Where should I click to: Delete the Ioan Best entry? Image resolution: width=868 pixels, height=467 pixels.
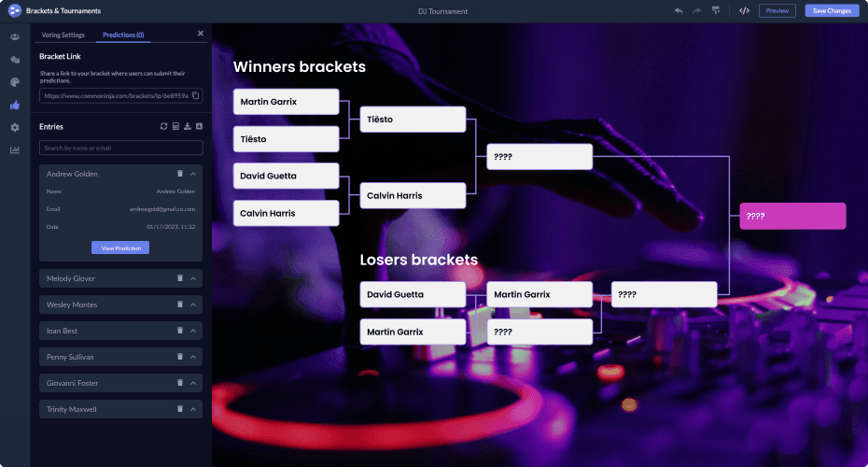(180, 330)
